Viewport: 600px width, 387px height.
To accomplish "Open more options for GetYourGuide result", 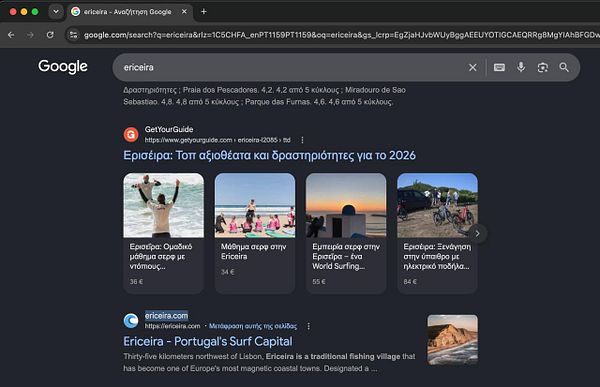I will tap(302, 140).
